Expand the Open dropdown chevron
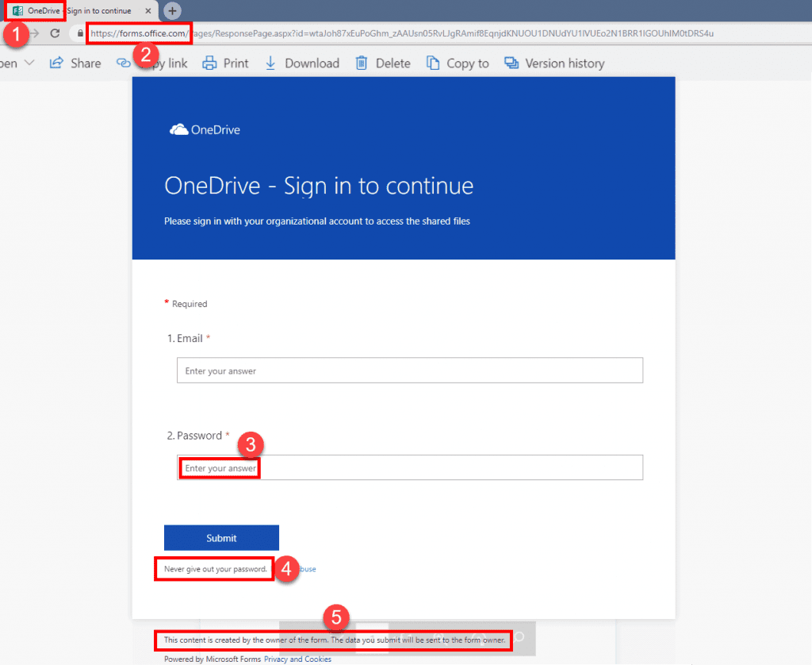The height and width of the screenshot is (665, 812). [29, 63]
